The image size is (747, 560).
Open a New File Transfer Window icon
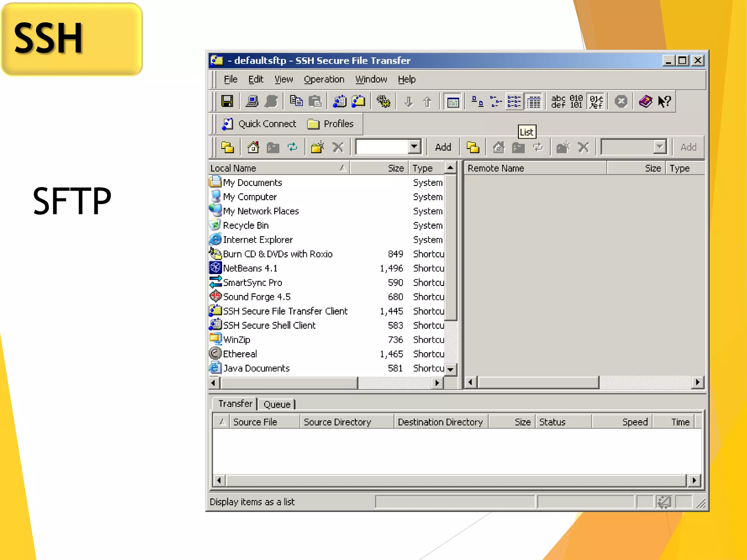(x=359, y=101)
